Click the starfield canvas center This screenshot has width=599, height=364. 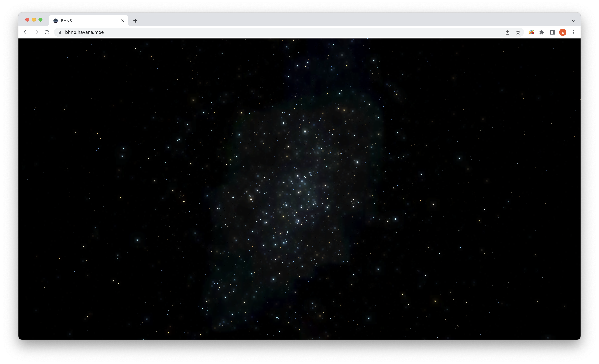299,189
